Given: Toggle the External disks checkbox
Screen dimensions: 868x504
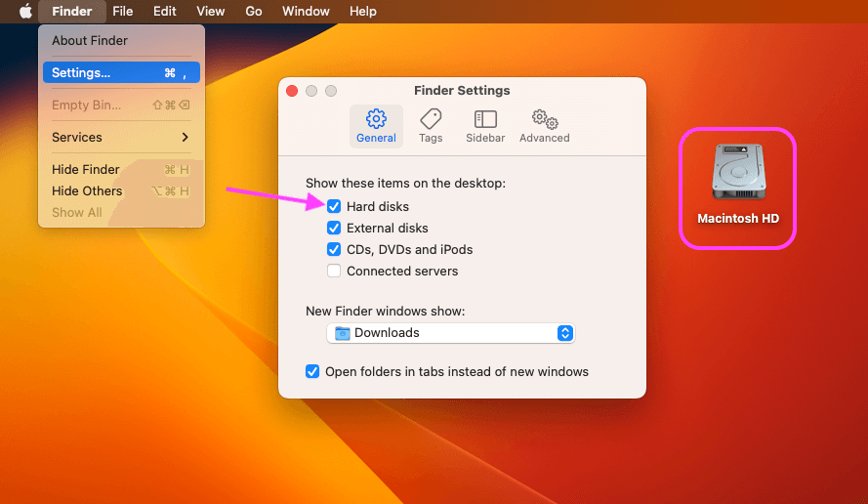Looking at the screenshot, I should [334, 229].
